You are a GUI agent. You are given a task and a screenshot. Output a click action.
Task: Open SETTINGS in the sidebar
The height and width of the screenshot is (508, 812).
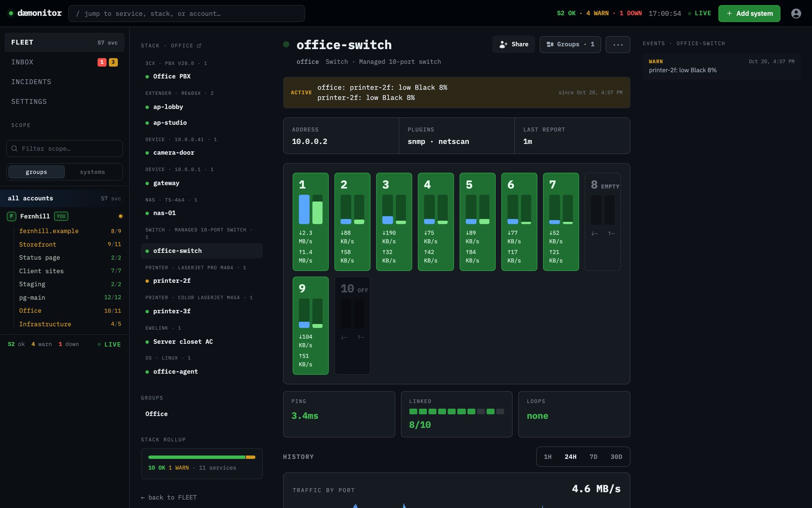64,102
